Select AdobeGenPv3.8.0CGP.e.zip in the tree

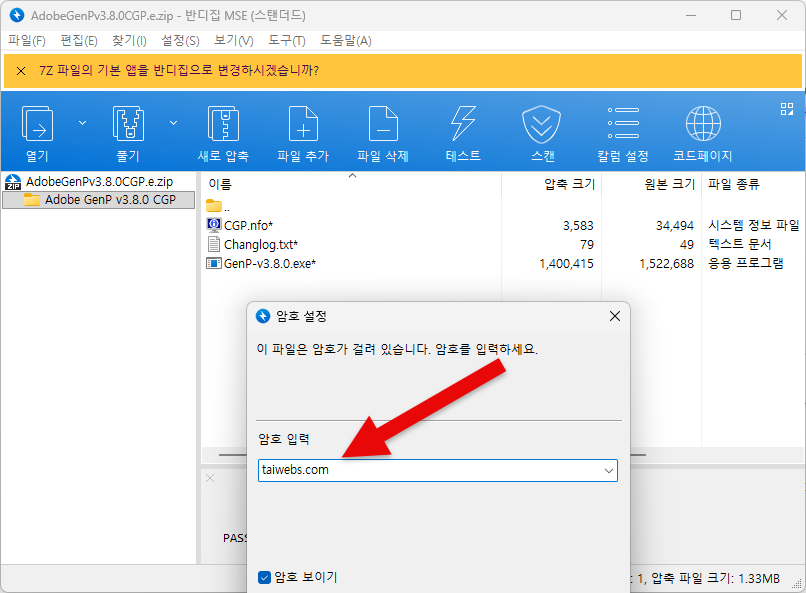click(99, 181)
